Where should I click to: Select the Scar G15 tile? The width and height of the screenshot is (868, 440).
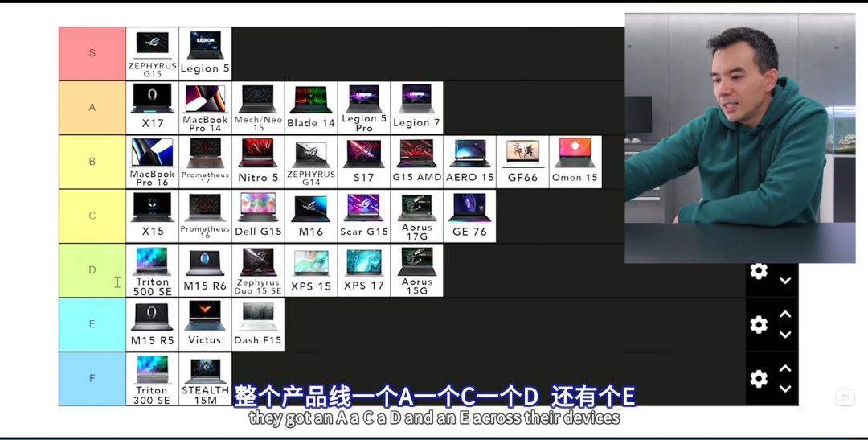coord(364,216)
